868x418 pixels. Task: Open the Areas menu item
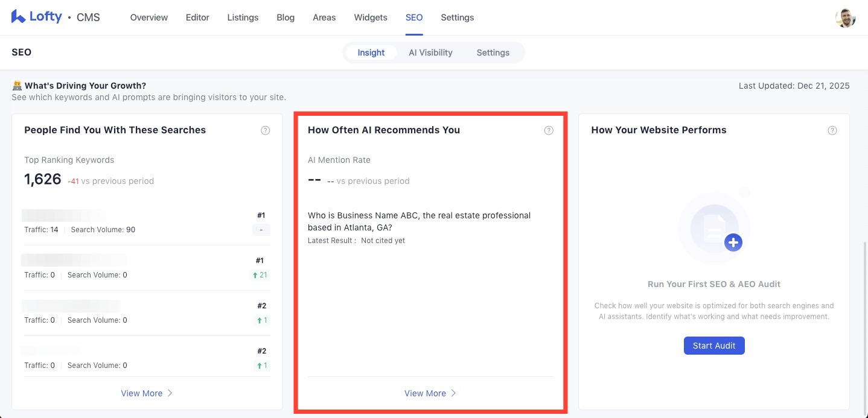pyautogui.click(x=324, y=17)
